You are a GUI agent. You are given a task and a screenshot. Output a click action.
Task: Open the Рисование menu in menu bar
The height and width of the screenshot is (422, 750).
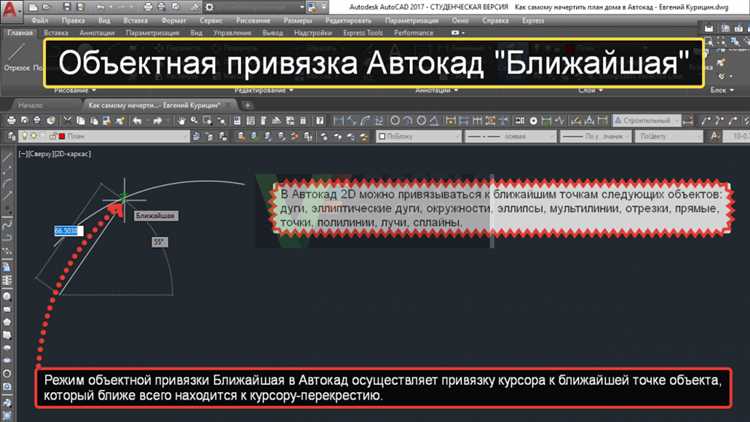coord(253,21)
